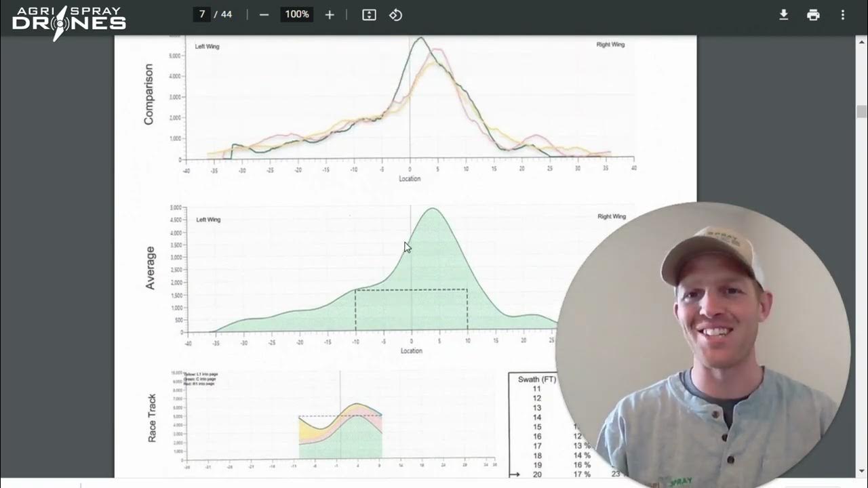Open the three-dot more actions menu

843,15
